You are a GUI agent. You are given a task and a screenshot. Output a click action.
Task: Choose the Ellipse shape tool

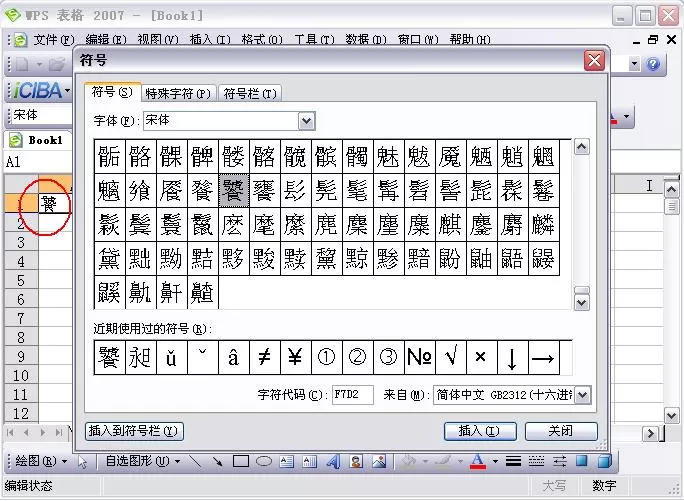[x=264, y=461]
